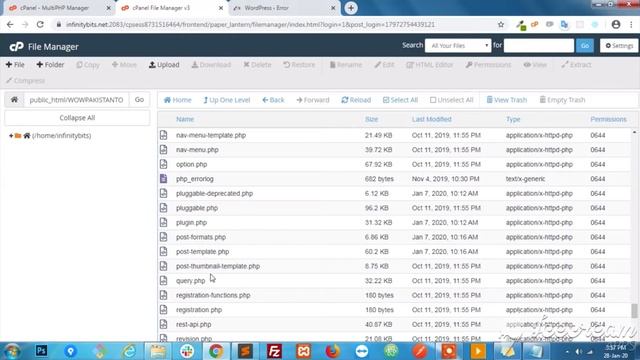Sort by the Name column header
This screenshot has width=640, height=360.
click(x=185, y=119)
